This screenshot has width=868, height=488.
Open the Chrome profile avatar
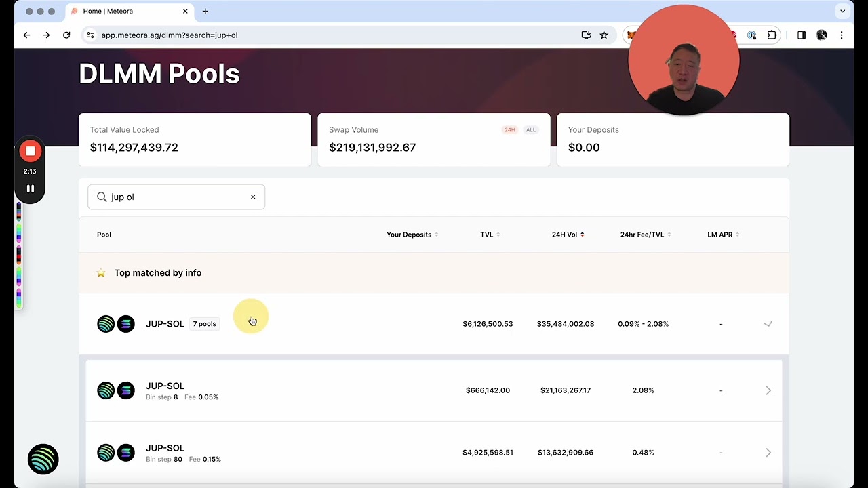point(822,35)
